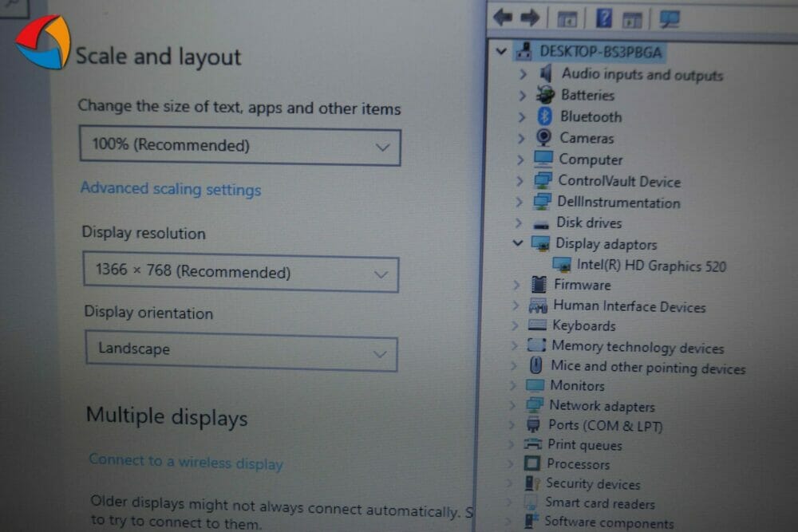Click the Ports (COM & LPT) icon
The image size is (798, 532).
(533, 424)
